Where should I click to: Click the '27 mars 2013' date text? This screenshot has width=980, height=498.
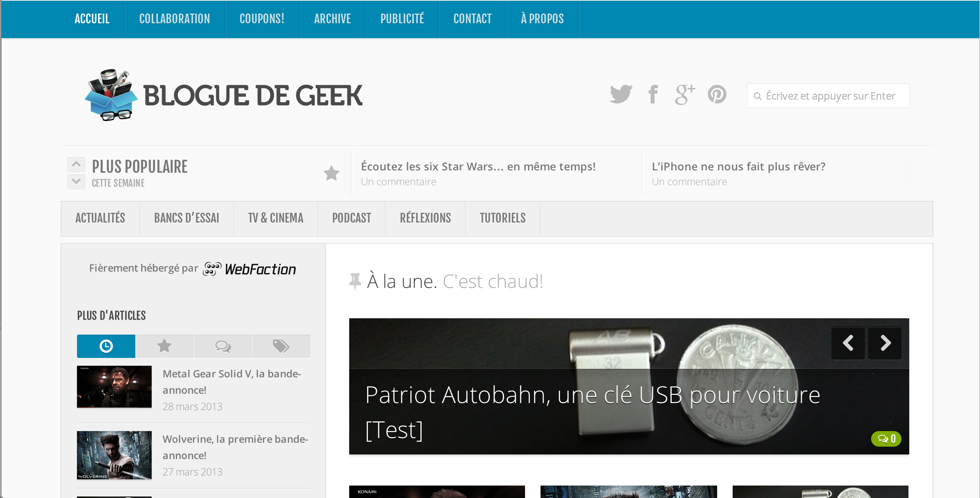[x=192, y=472]
